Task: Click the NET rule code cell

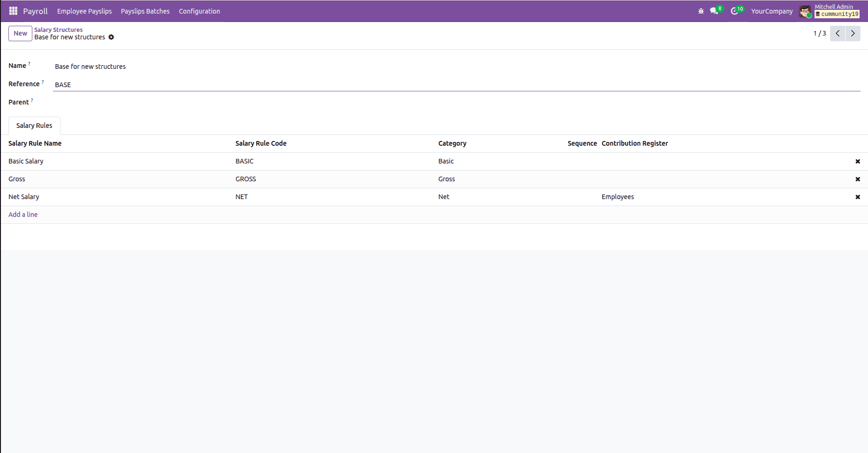Action: [241, 197]
